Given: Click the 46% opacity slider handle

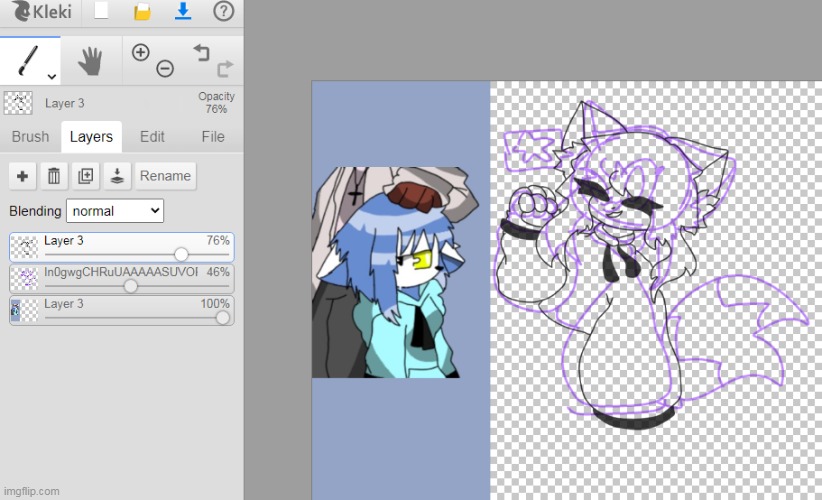Looking at the screenshot, I should point(131,286).
